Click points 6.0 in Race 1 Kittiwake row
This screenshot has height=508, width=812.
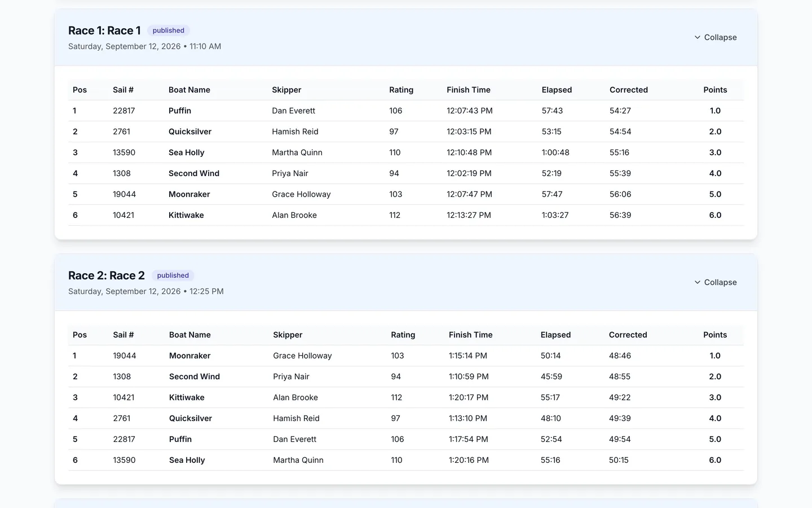pyautogui.click(x=715, y=215)
